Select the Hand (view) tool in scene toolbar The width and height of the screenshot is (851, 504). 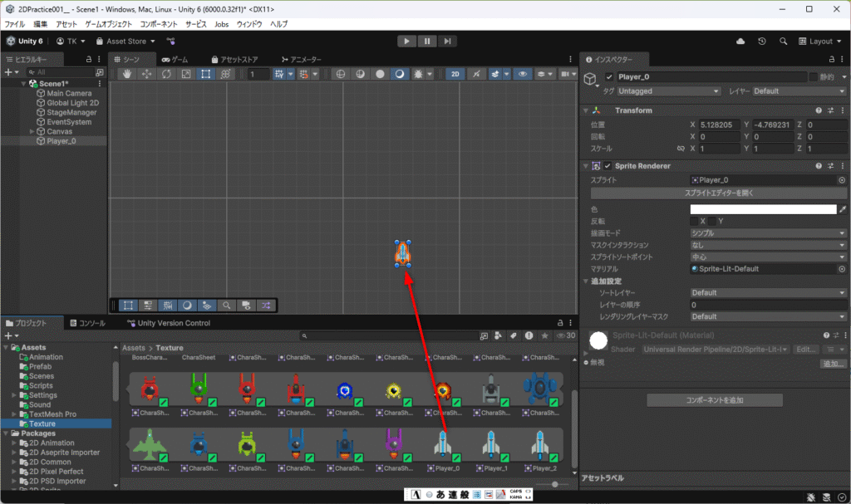[128, 74]
